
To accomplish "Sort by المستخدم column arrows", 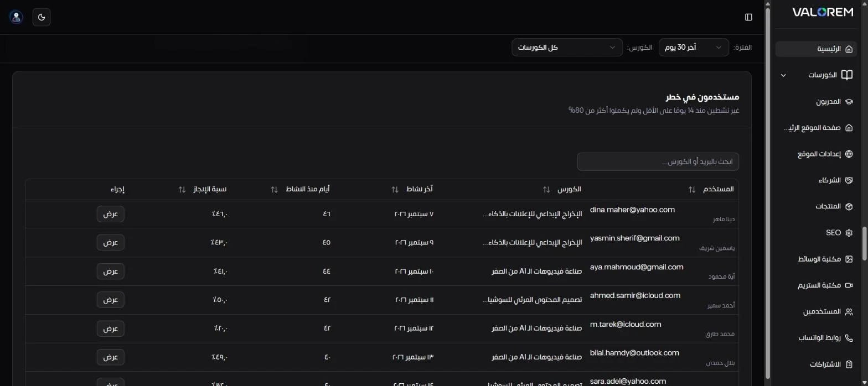I will pyautogui.click(x=692, y=190).
